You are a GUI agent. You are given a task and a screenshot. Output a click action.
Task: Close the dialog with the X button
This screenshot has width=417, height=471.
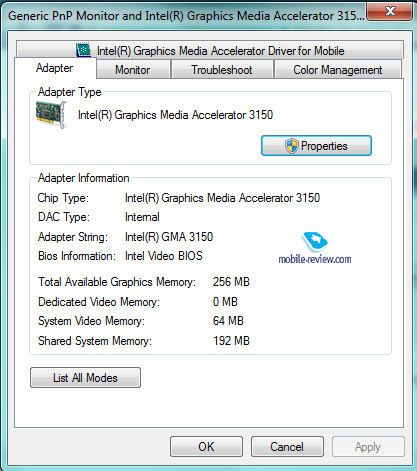[390, 11]
